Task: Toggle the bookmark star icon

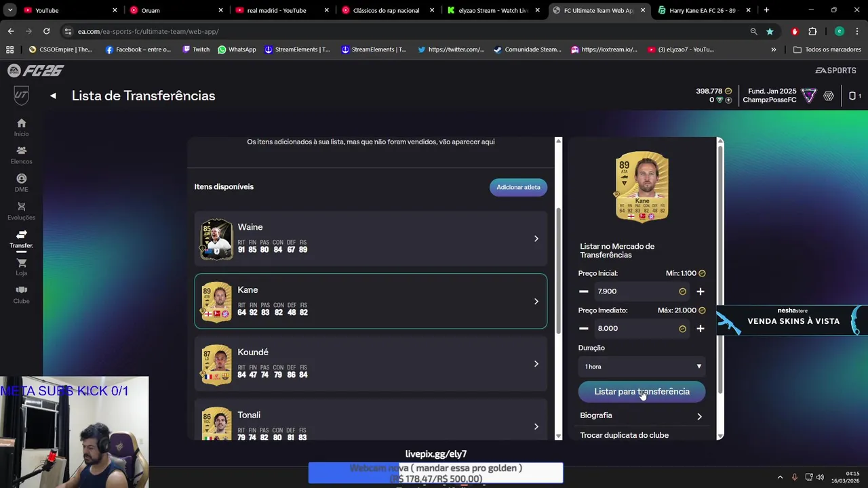Action: 770,31
